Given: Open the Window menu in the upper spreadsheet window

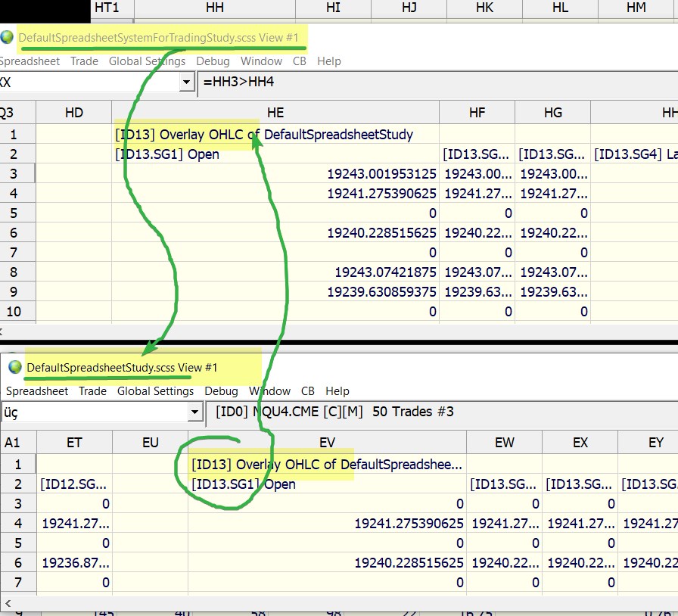Looking at the screenshot, I should coord(261,61).
